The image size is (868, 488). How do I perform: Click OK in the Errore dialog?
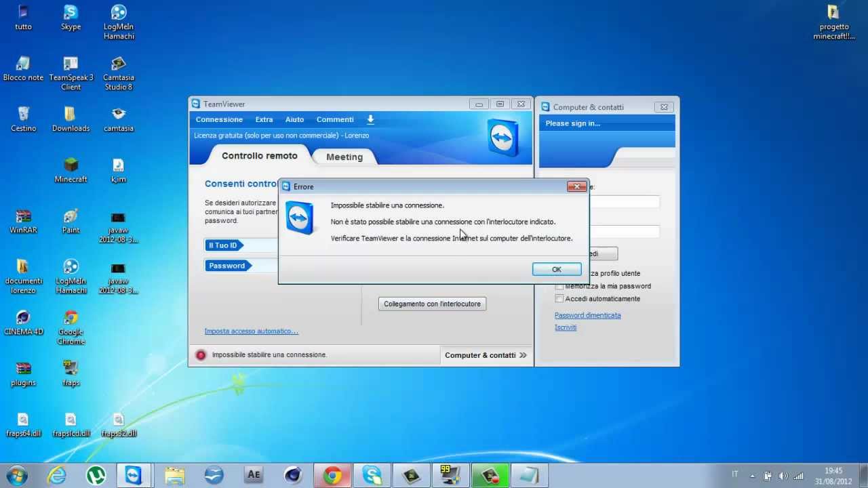(557, 269)
